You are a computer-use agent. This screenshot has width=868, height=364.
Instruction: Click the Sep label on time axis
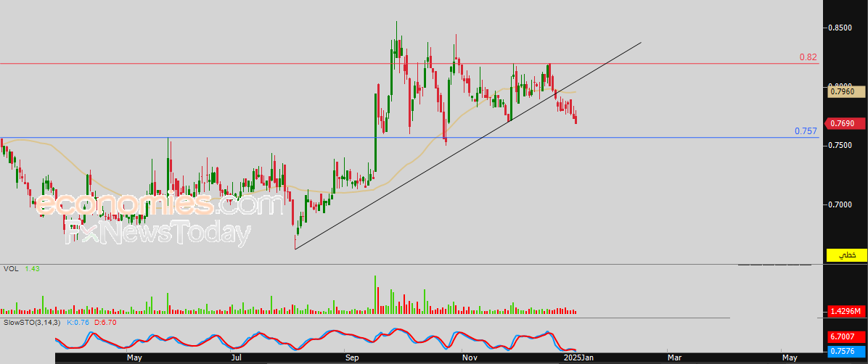point(352,357)
